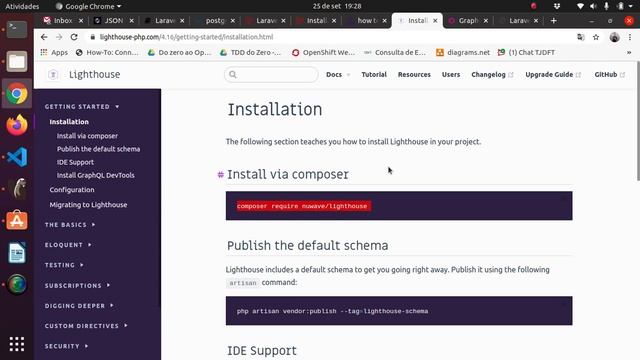Bookmark this page with the star icon

pos(596,37)
